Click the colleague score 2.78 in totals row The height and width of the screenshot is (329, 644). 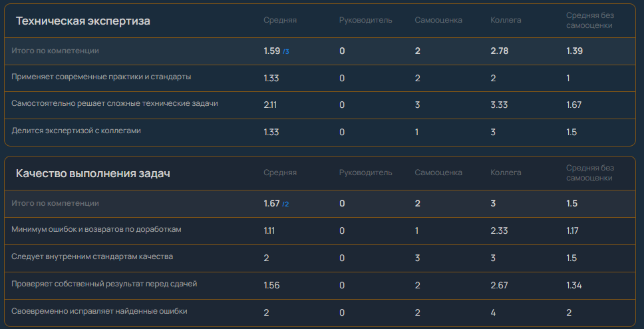499,51
